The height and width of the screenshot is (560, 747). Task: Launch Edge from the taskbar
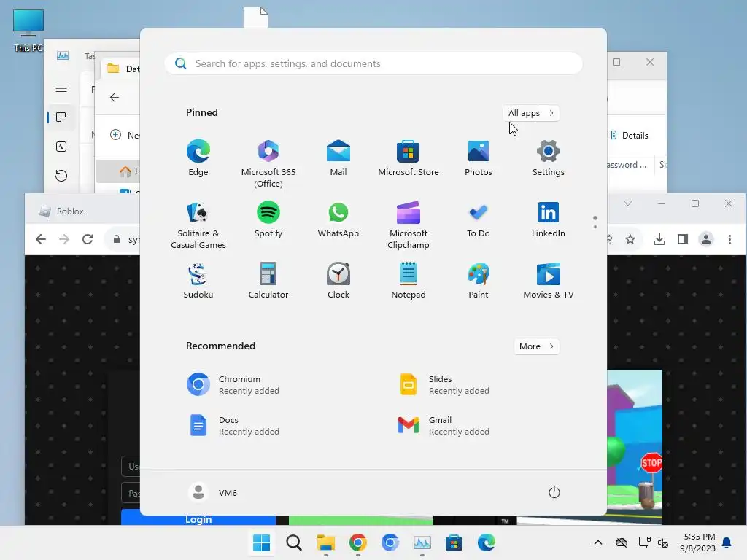point(487,542)
